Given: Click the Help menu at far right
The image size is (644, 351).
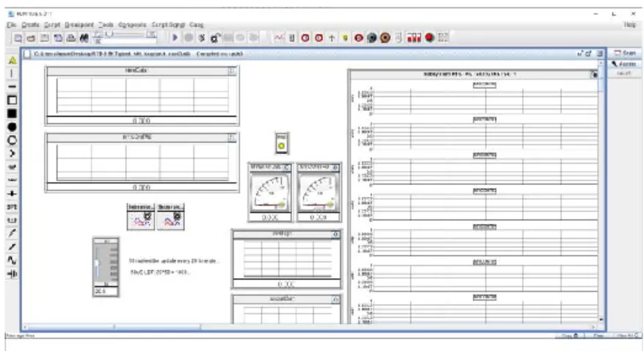Looking at the screenshot, I should [629, 25].
